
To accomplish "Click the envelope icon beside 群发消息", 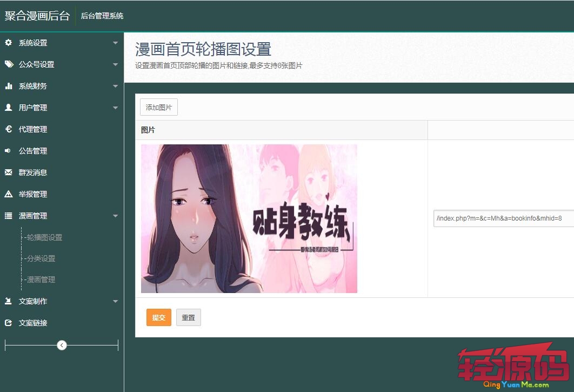I will click(x=9, y=172).
